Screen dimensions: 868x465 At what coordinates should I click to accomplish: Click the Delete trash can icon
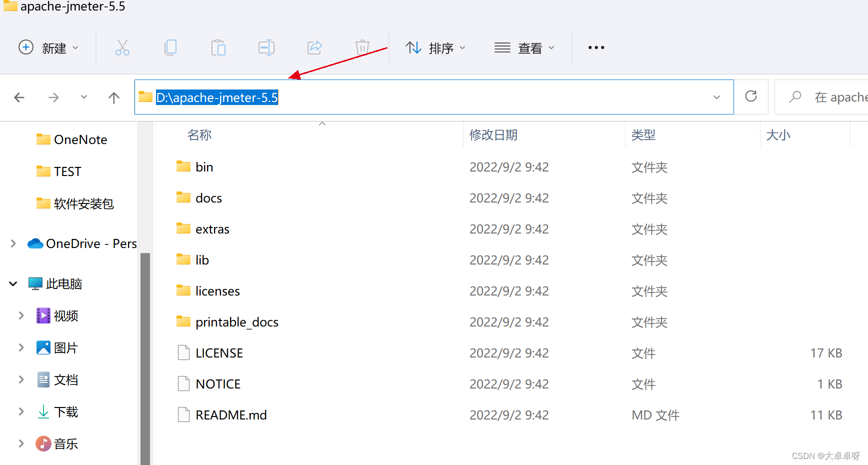click(362, 47)
